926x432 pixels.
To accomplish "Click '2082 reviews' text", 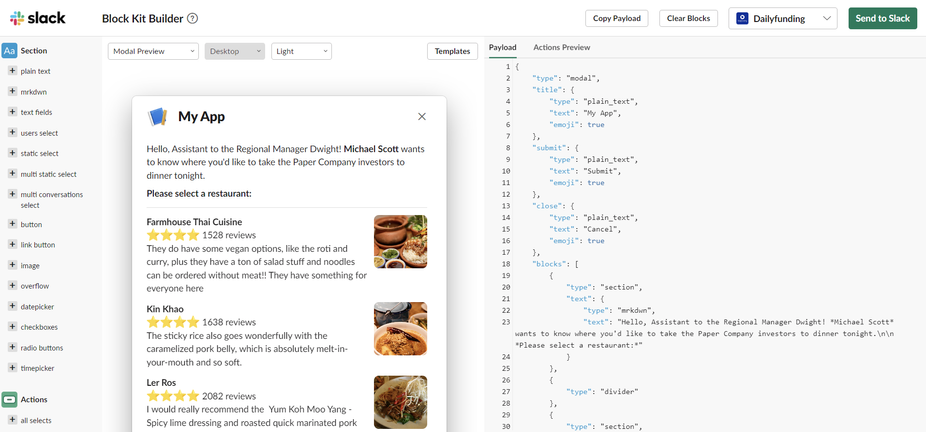I will pyautogui.click(x=229, y=396).
